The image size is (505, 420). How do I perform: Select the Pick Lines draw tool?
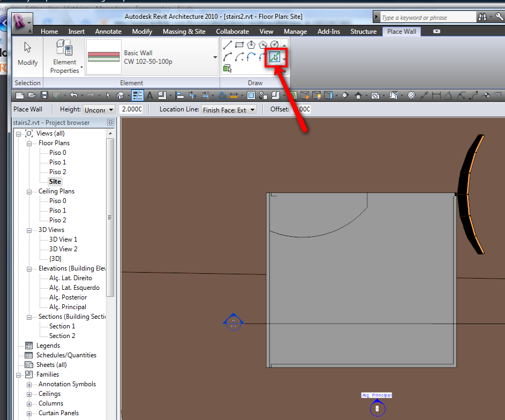[275, 57]
